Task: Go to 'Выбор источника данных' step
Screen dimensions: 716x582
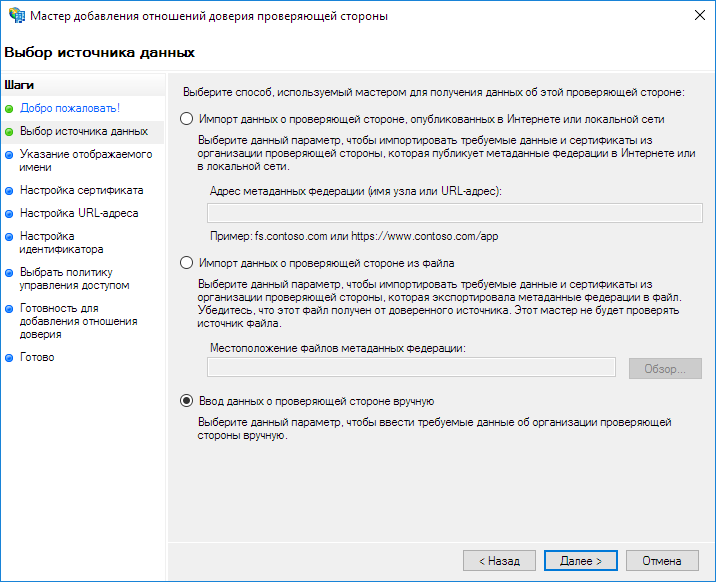Action: point(84,131)
